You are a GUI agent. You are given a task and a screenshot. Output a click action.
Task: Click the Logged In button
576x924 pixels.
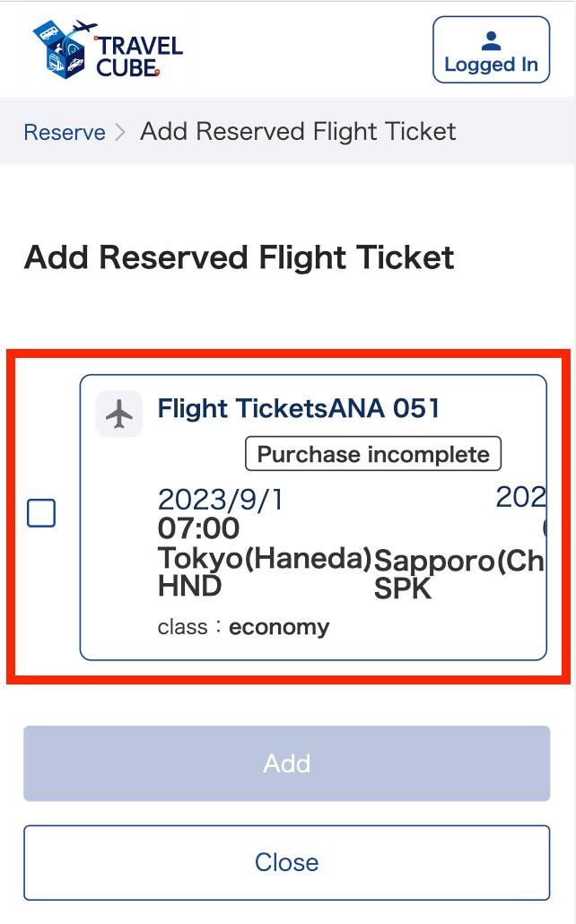coord(492,50)
